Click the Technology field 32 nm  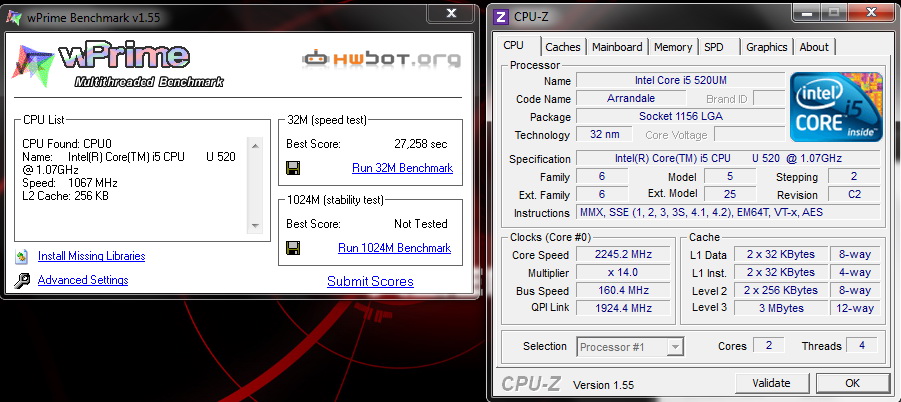[x=604, y=134]
